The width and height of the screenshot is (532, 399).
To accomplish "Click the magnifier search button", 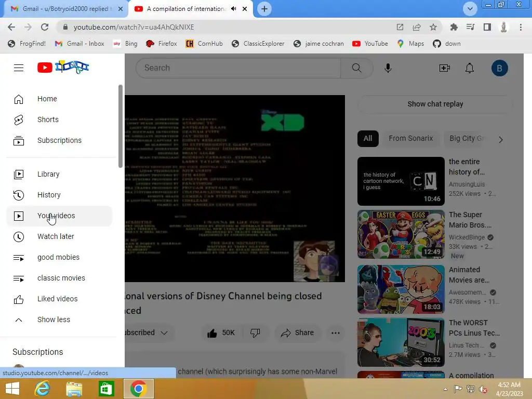I will click(x=356, y=68).
